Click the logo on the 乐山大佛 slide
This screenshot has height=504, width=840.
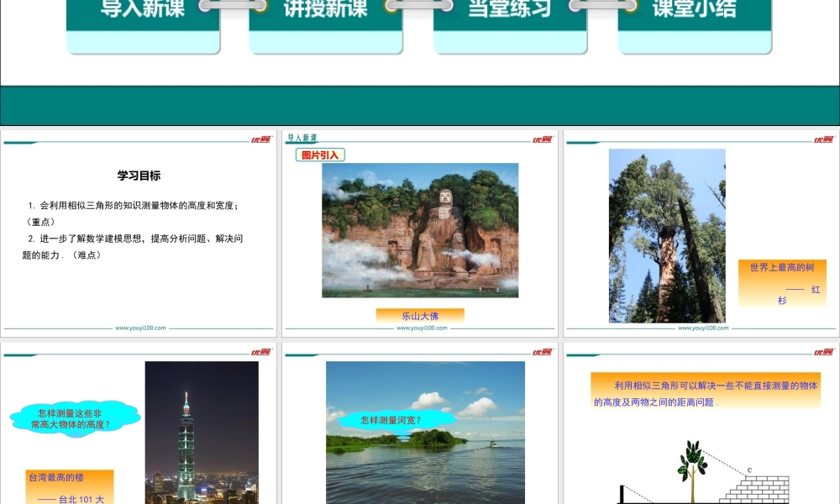(543, 139)
